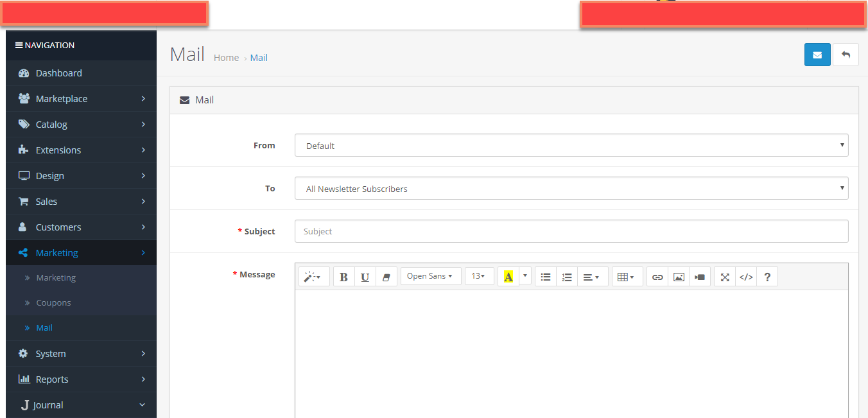Image resolution: width=868 pixels, height=418 pixels.
Task: Expand the Journal menu
Action: 81,405
